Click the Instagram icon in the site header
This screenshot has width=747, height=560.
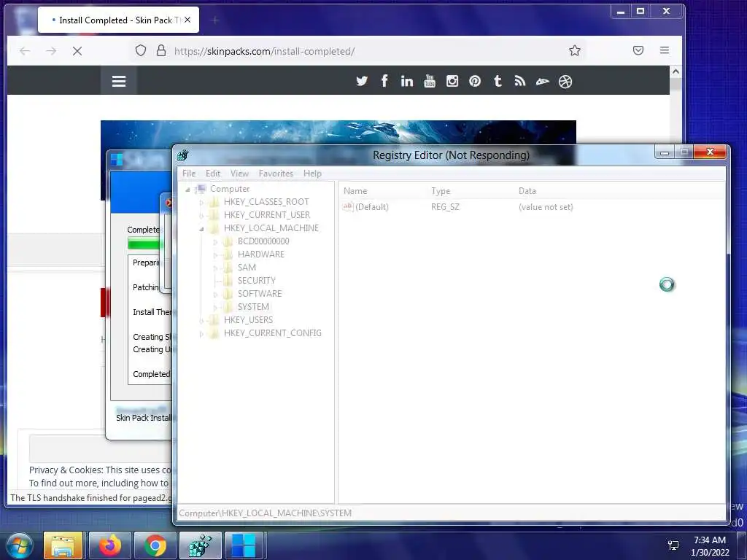coord(452,81)
